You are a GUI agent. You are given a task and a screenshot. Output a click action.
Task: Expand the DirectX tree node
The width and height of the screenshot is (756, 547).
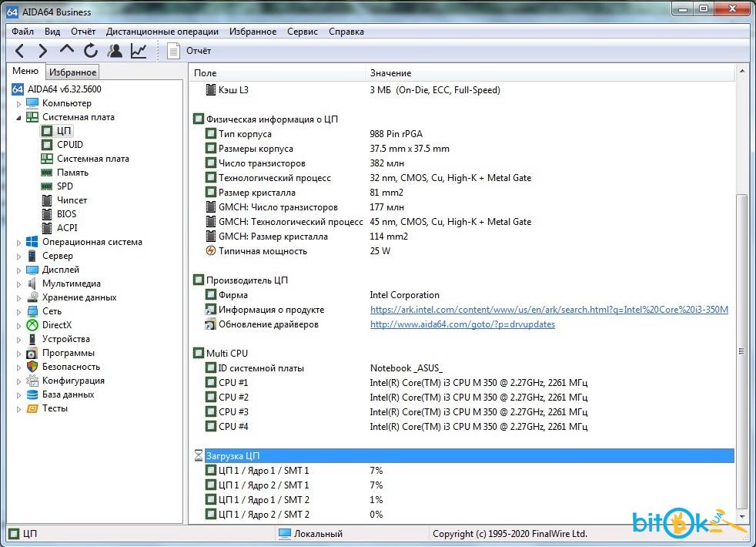pos(18,326)
